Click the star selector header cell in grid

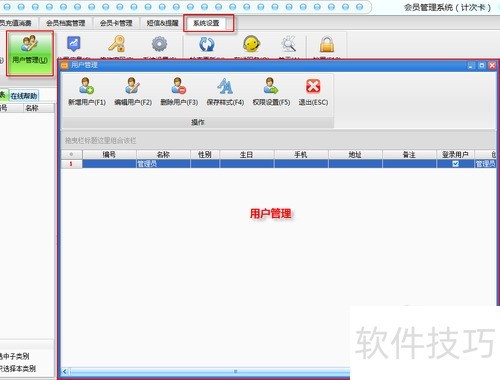click(x=71, y=154)
